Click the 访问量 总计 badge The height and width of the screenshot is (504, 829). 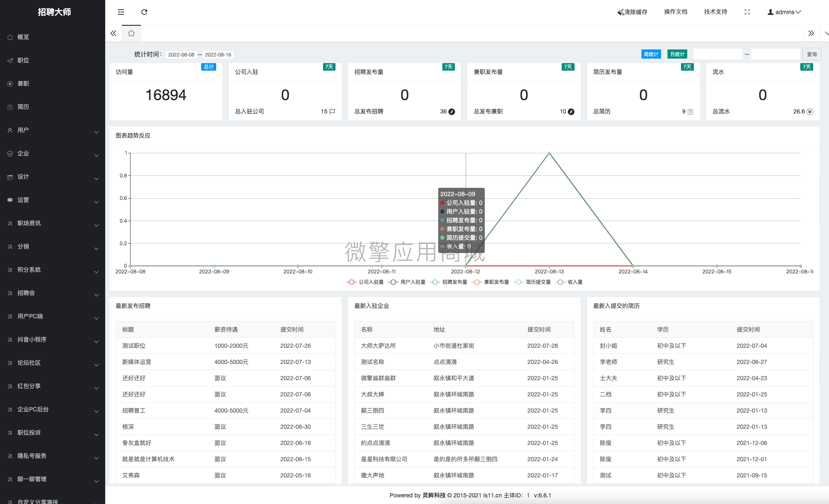click(209, 67)
